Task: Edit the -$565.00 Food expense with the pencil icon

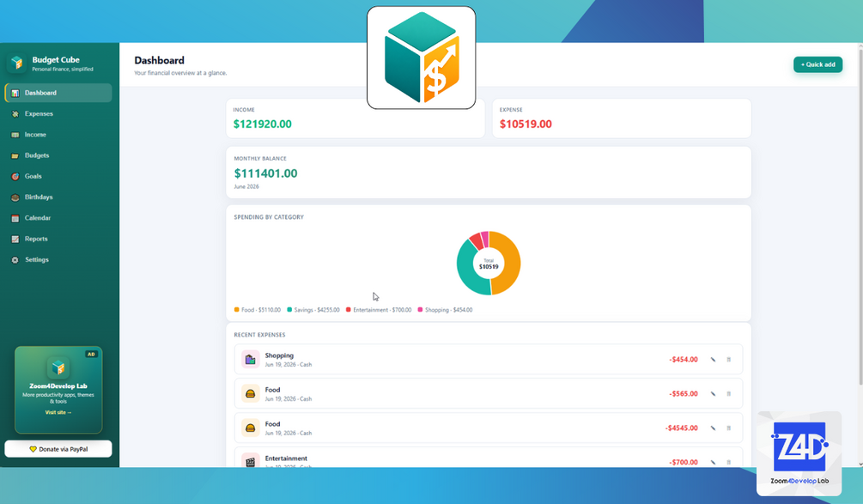Action: (x=713, y=393)
